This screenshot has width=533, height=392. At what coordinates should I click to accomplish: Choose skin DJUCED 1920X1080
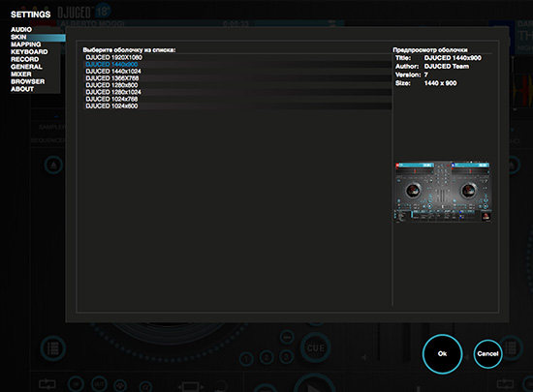(x=237, y=57)
